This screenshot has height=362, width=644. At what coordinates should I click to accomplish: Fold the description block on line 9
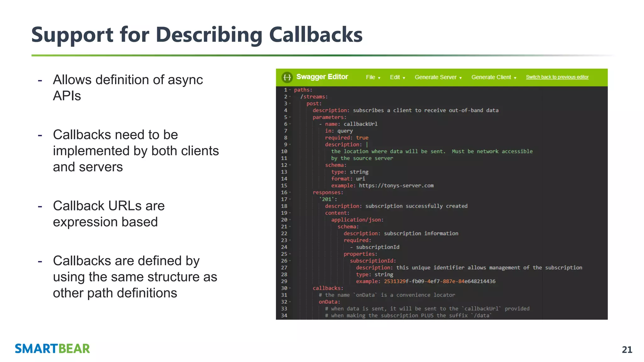[290, 145]
